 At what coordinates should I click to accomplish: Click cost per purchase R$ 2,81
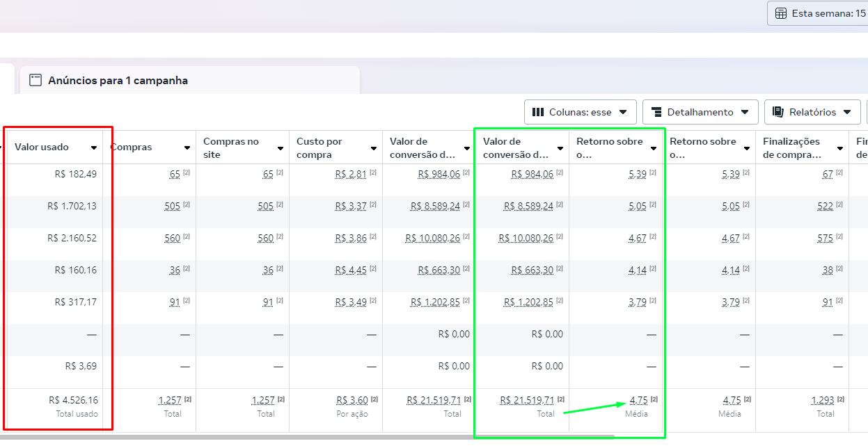pyautogui.click(x=351, y=174)
